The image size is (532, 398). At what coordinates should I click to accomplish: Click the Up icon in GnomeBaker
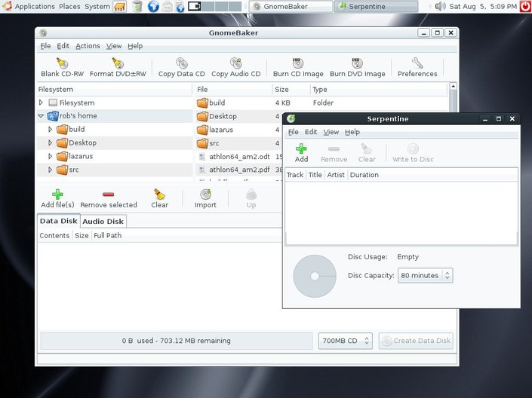(251, 194)
